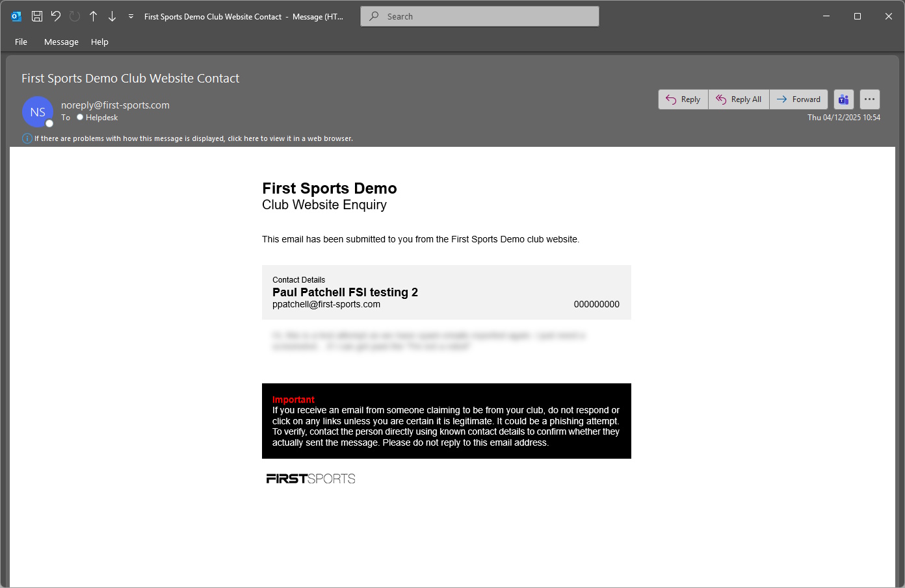Image resolution: width=905 pixels, height=588 pixels.
Task: Click the info bar to view in browser
Action: pyautogui.click(x=194, y=138)
